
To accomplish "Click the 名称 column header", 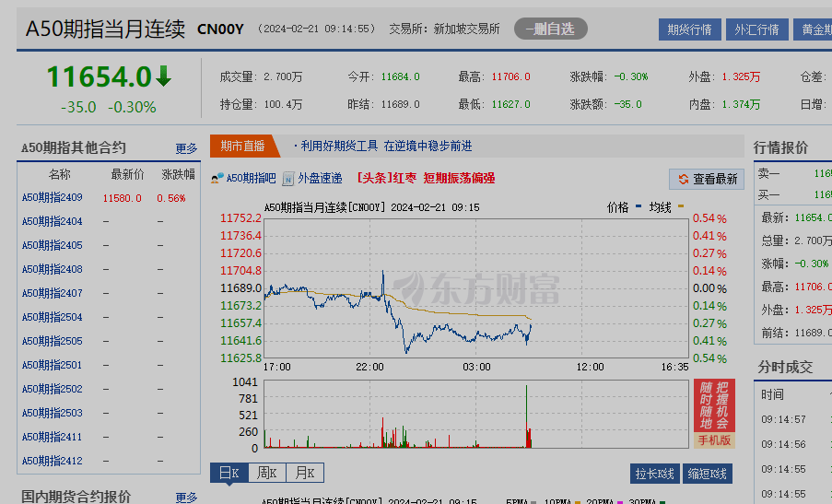I will (59, 174).
